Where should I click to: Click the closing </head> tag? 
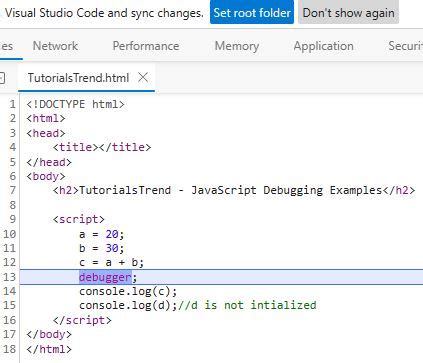pyautogui.click(x=49, y=162)
